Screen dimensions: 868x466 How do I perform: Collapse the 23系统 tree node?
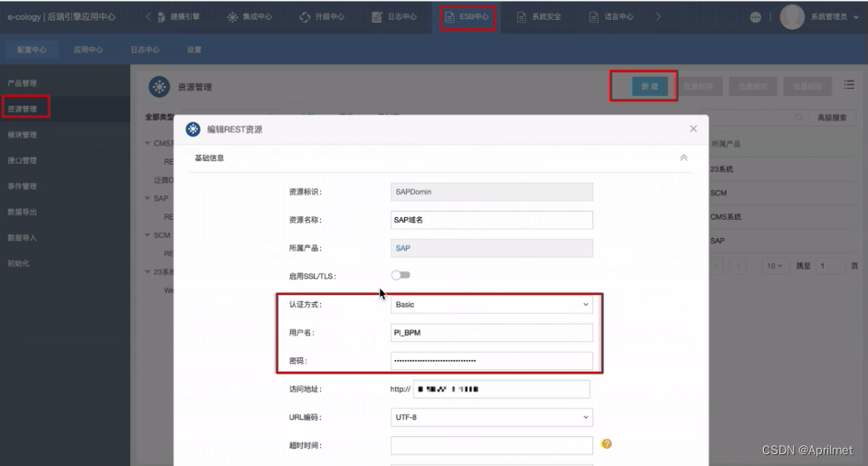tap(147, 272)
